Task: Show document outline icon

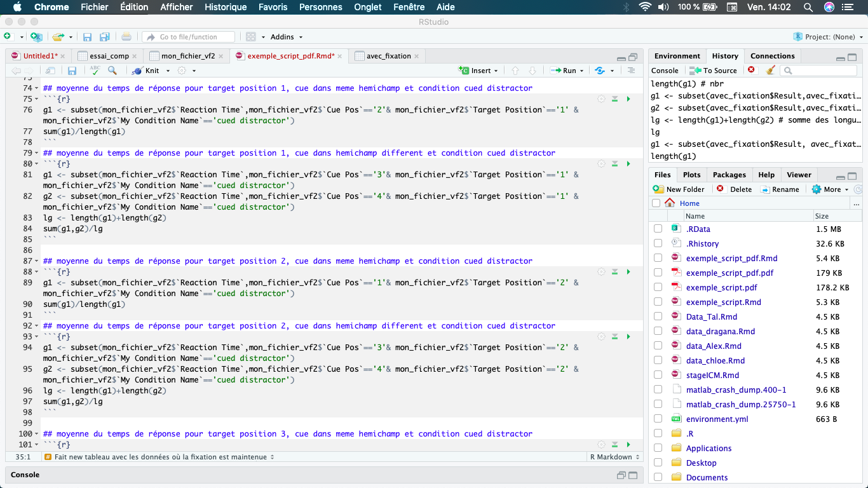Action: pyautogui.click(x=631, y=71)
